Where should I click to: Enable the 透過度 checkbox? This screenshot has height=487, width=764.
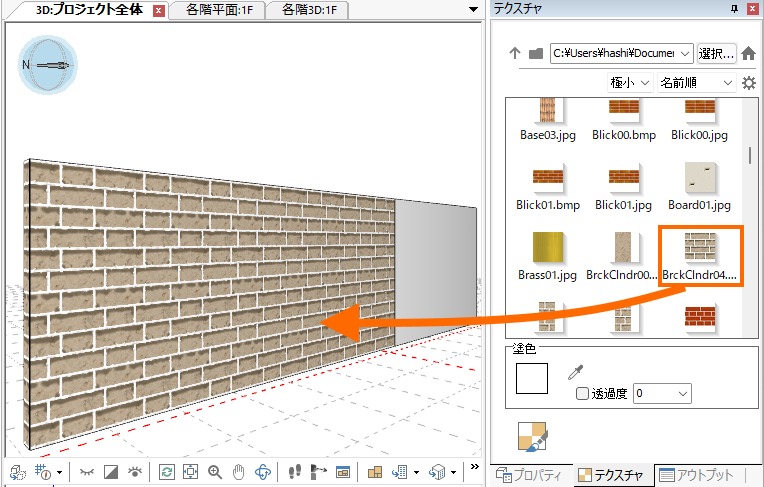click(582, 393)
